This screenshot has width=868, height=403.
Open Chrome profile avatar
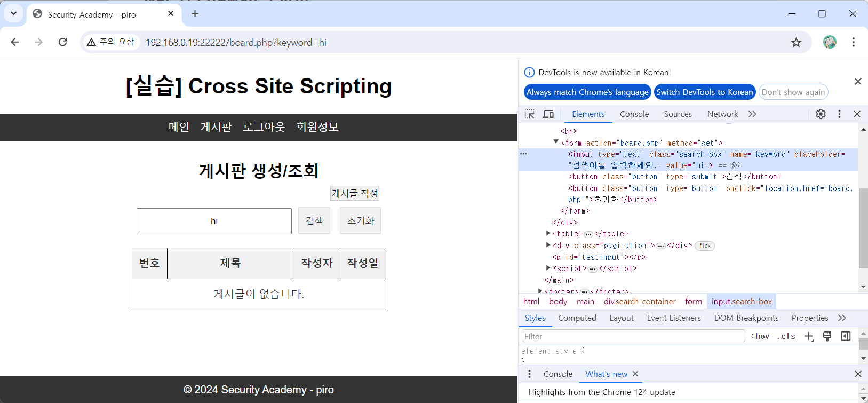(x=830, y=42)
